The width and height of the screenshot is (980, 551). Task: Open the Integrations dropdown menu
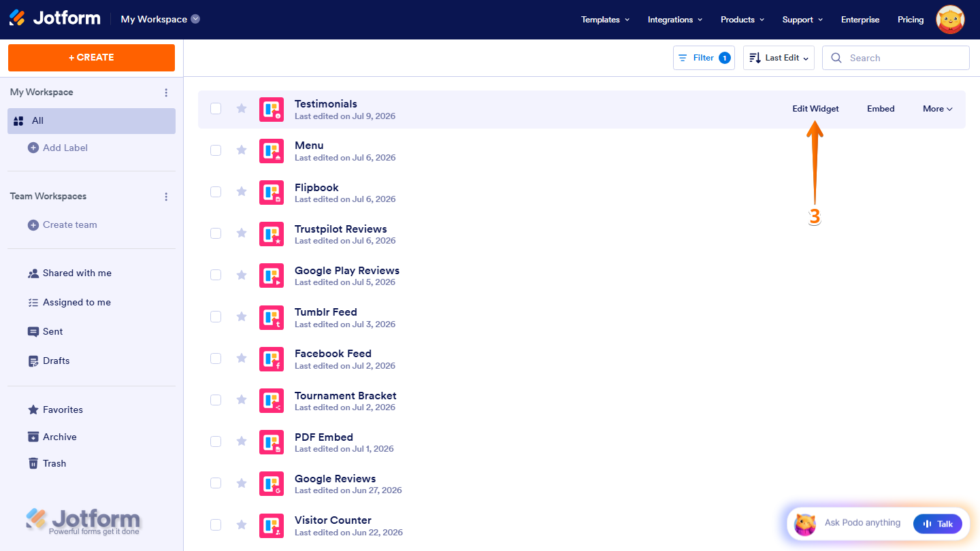(675, 20)
